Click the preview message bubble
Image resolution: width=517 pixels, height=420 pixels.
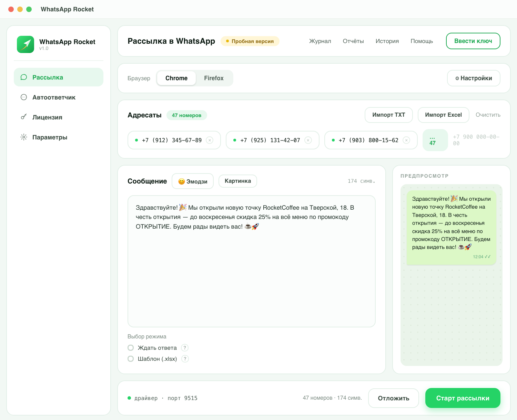click(451, 228)
